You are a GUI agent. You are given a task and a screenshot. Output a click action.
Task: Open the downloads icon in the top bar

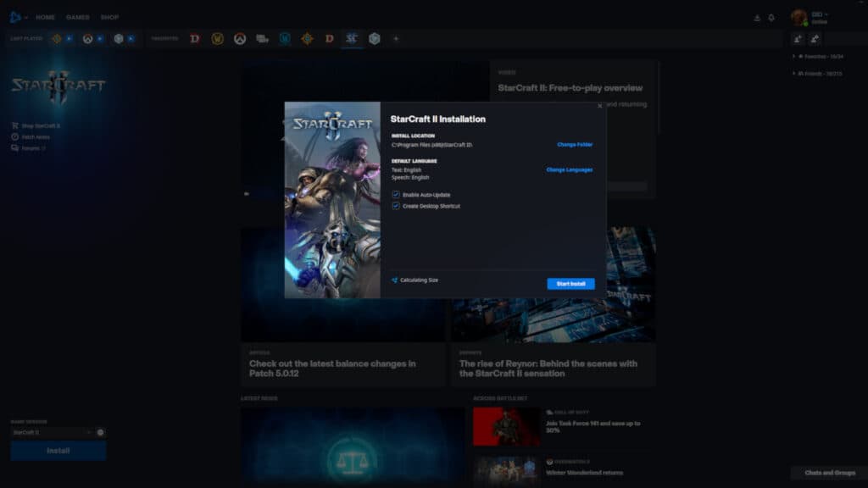757,17
